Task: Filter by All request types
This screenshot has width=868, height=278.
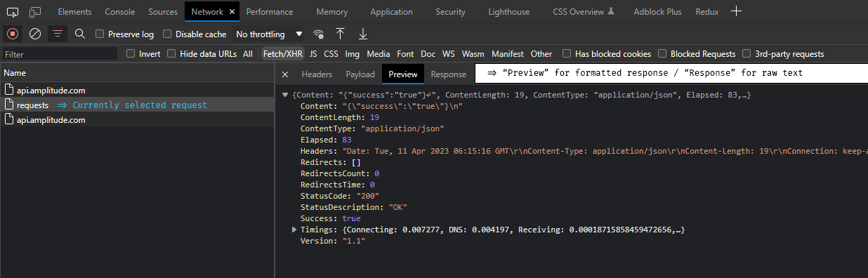Action: pyautogui.click(x=248, y=54)
